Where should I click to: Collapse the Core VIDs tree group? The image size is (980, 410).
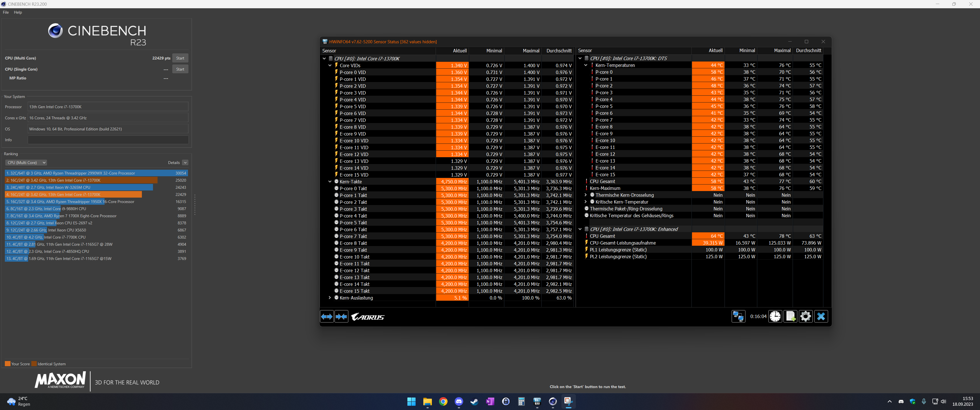click(330, 65)
